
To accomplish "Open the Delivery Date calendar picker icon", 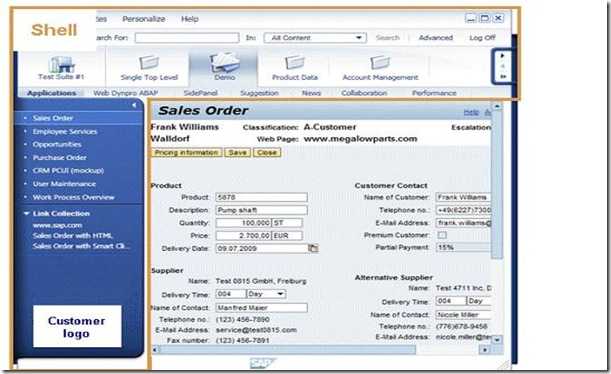I will point(313,248).
